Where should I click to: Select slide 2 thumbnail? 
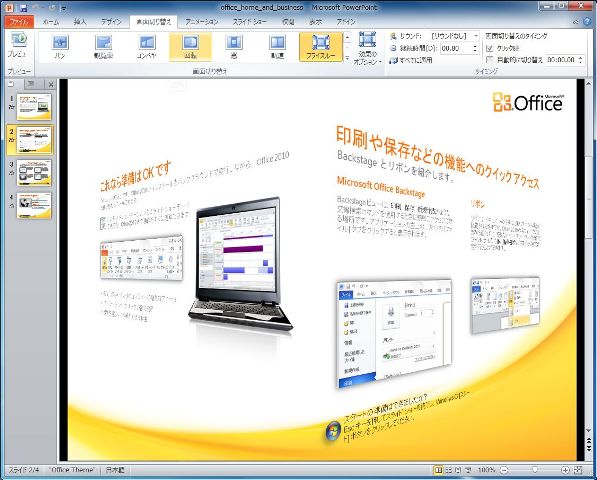click(x=34, y=140)
